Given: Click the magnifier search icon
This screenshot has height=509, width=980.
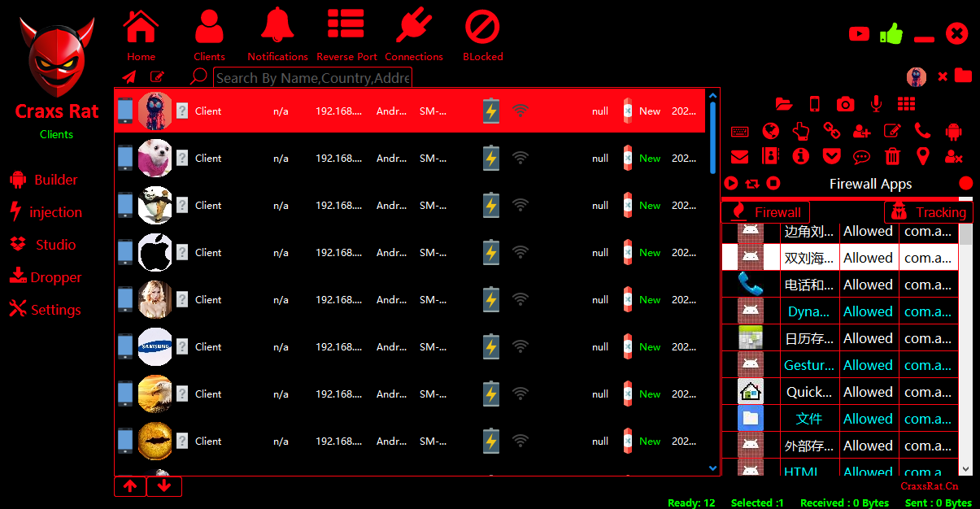Looking at the screenshot, I should pos(198,76).
